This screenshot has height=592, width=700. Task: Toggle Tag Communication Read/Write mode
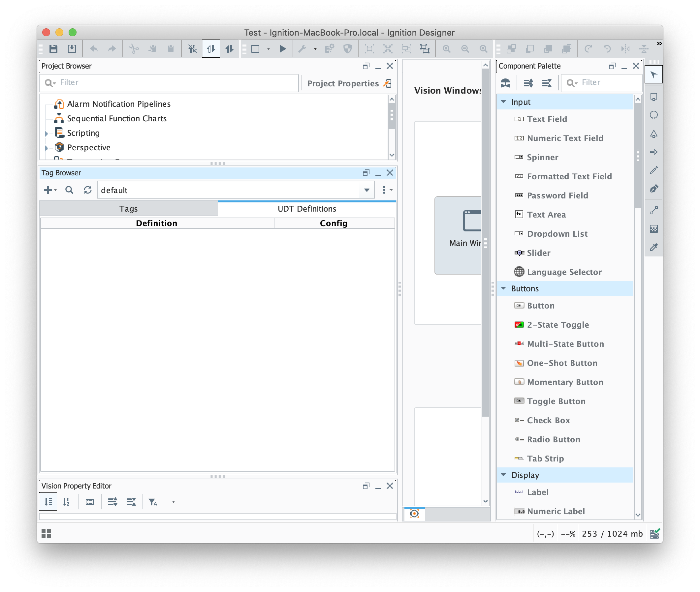229,49
